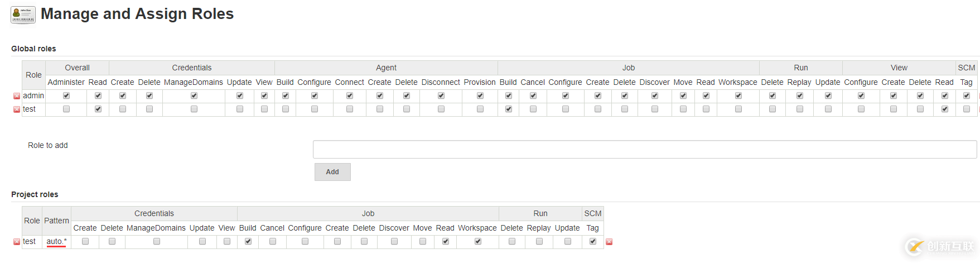Click the delete icon beside admin role
980x263 pixels.
17,96
